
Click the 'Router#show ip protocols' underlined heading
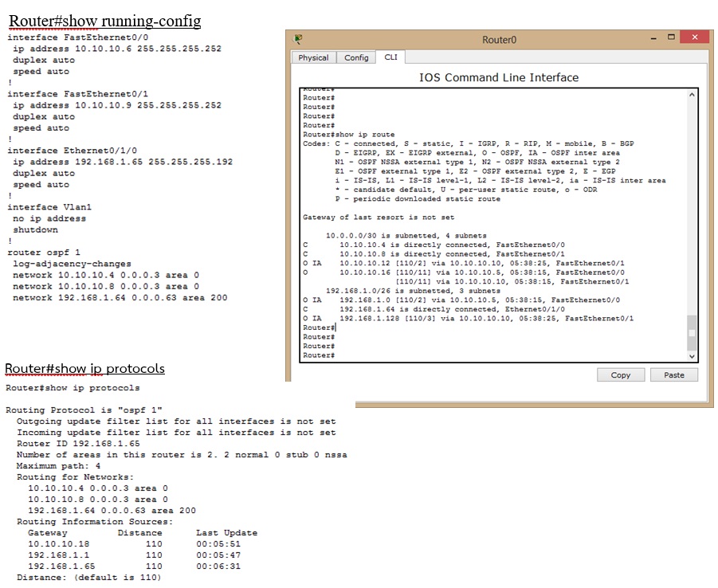84,369
